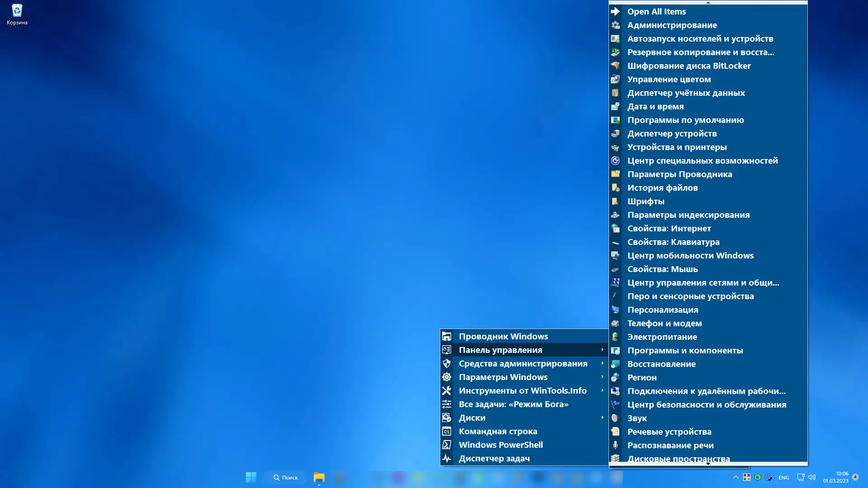The image size is (868, 488).
Task: Click the Администрирование gear icon
Action: [615, 25]
